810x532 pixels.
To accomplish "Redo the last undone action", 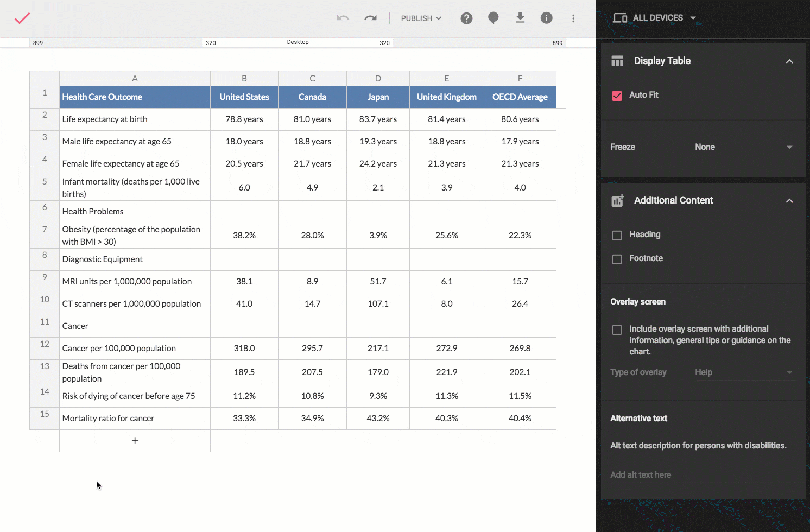I will click(x=371, y=18).
